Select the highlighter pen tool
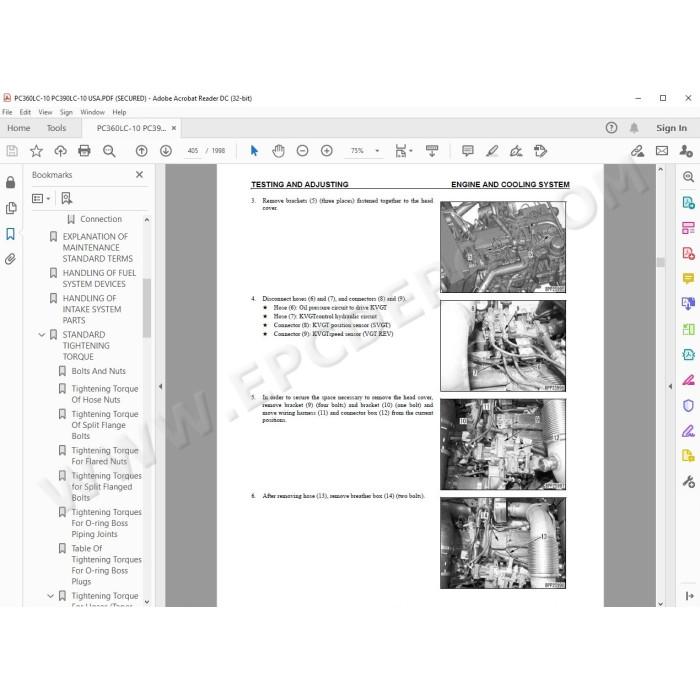 pos(492,151)
